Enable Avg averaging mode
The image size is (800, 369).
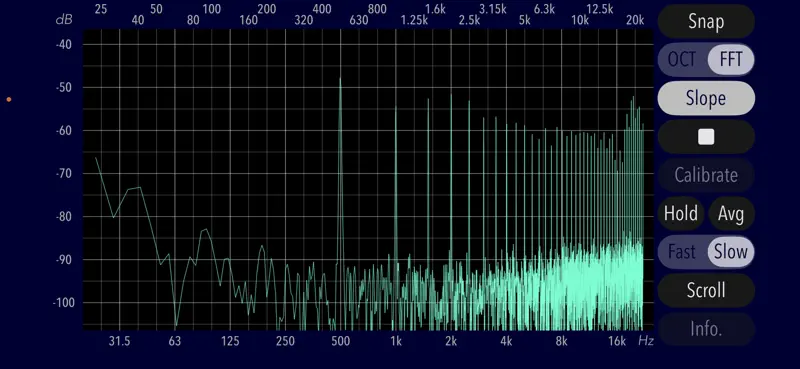pyautogui.click(x=731, y=213)
